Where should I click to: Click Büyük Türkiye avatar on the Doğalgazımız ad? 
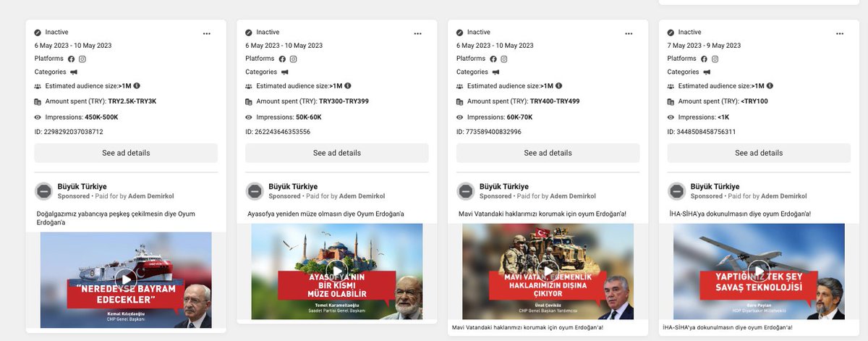(x=43, y=191)
